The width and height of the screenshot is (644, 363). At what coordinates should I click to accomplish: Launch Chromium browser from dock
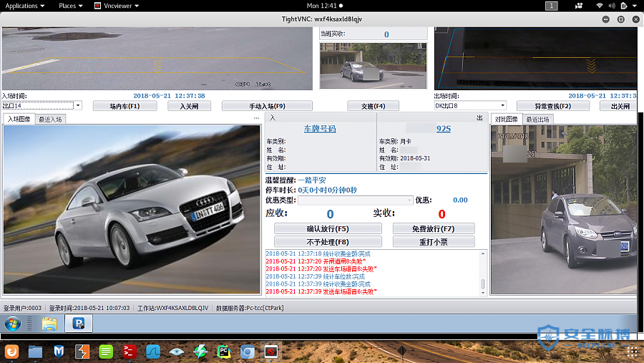tap(248, 352)
